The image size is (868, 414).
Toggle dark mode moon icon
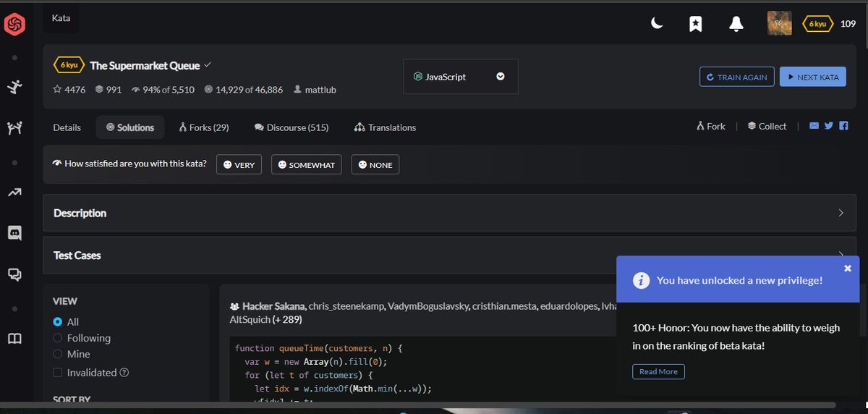pos(656,24)
